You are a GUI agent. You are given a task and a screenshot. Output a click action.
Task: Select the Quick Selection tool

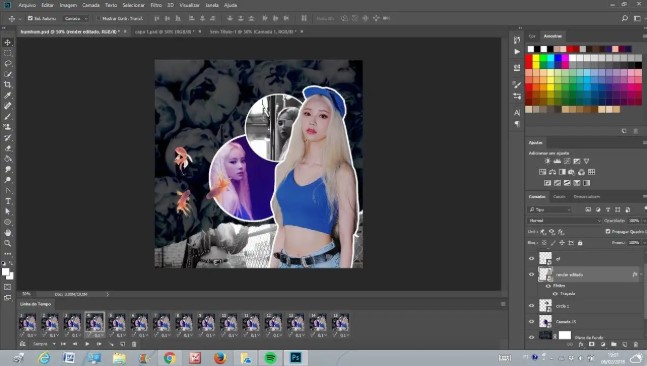[7, 74]
